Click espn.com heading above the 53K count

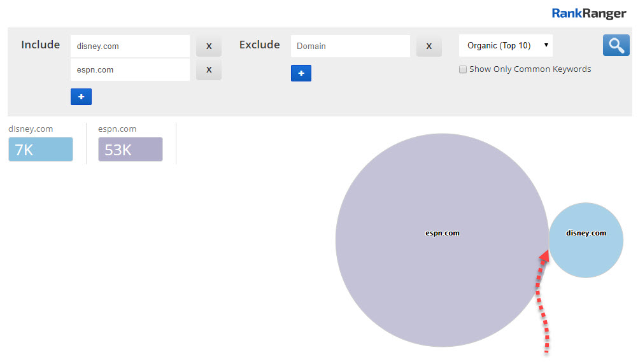117,129
